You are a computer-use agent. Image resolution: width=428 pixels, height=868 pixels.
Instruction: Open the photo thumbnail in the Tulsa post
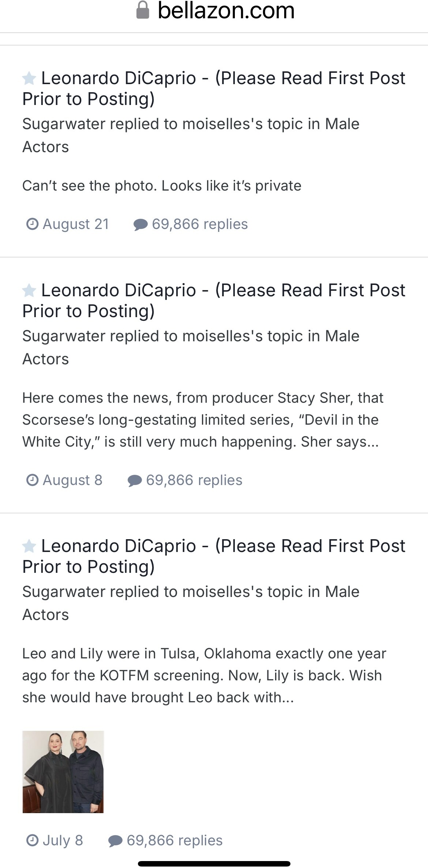click(63, 772)
